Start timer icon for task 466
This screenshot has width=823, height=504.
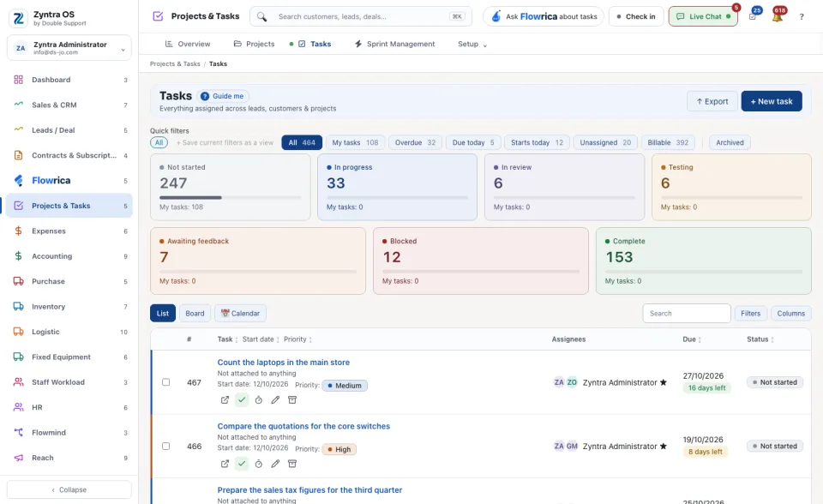click(258, 464)
